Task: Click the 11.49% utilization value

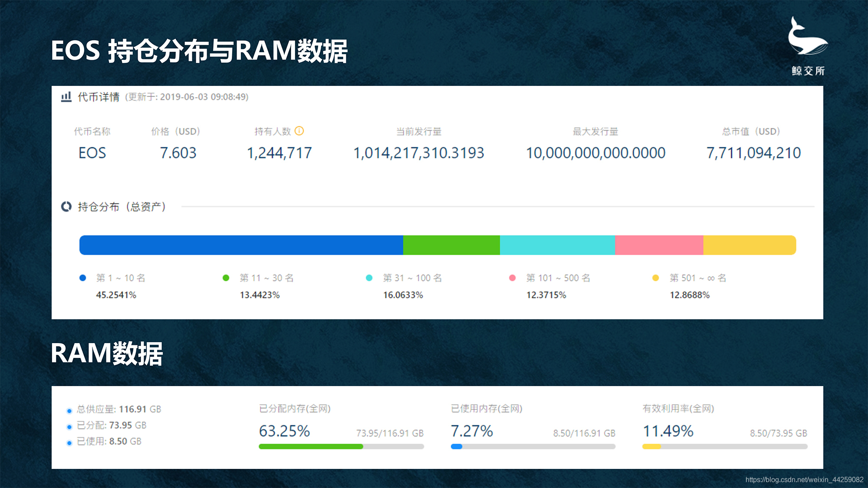Action: coord(668,431)
